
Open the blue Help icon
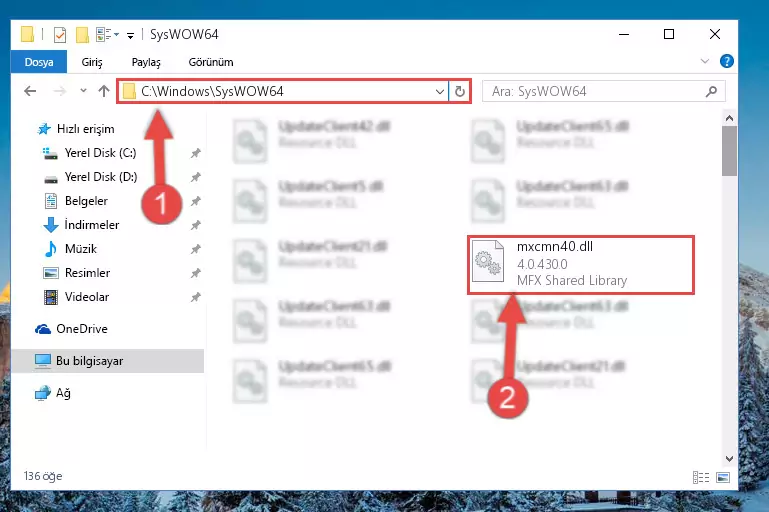coord(726,61)
